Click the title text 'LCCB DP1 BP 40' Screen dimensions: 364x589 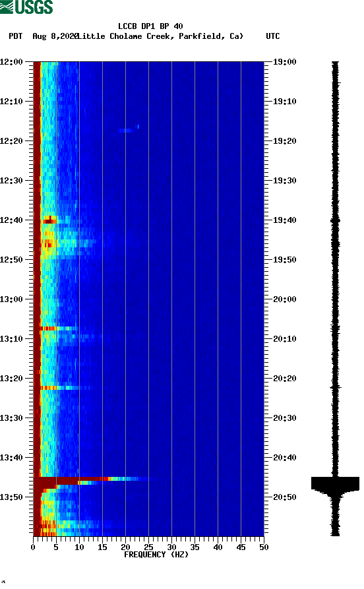(x=150, y=26)
